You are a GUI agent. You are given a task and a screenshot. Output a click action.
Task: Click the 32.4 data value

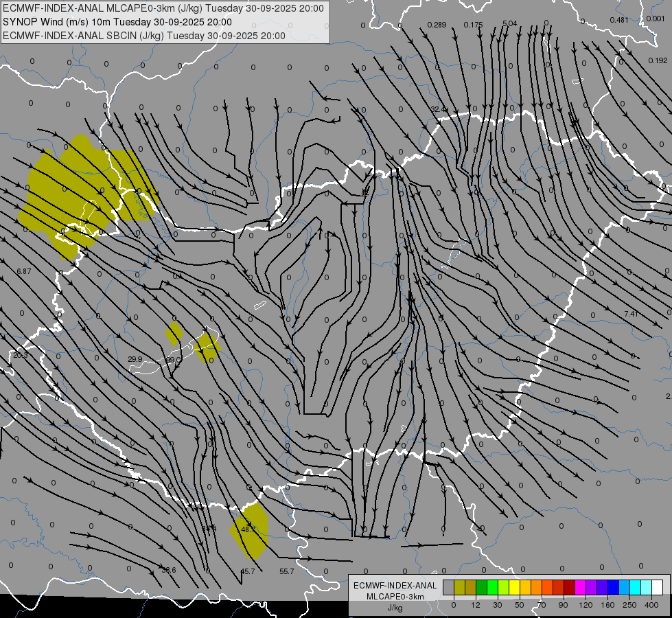tap(438, 109)
